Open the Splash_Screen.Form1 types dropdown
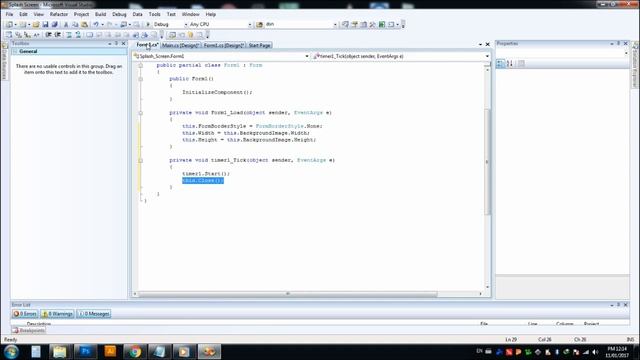The width and height of the screenshot is (640, 360). coord(307,56)
